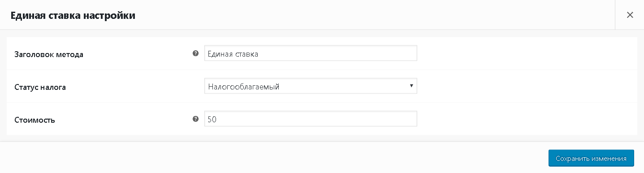Focus the Стоимость input field
644x173 pixels.
click(x=311, y=119)
